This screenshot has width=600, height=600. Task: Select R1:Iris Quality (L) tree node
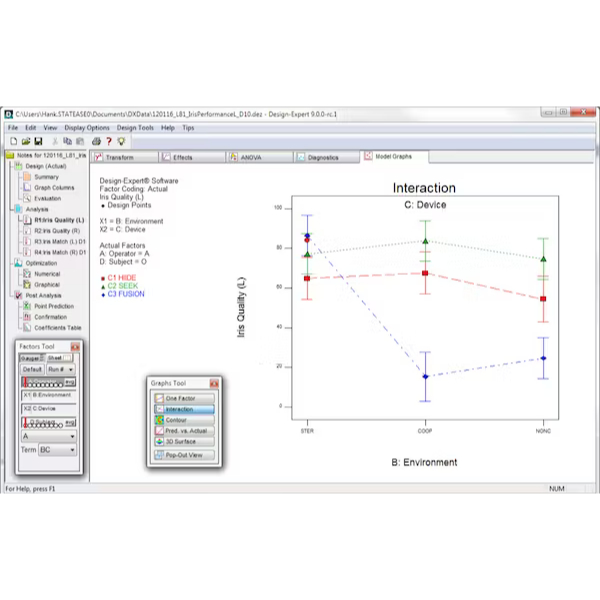pos(59,220)
